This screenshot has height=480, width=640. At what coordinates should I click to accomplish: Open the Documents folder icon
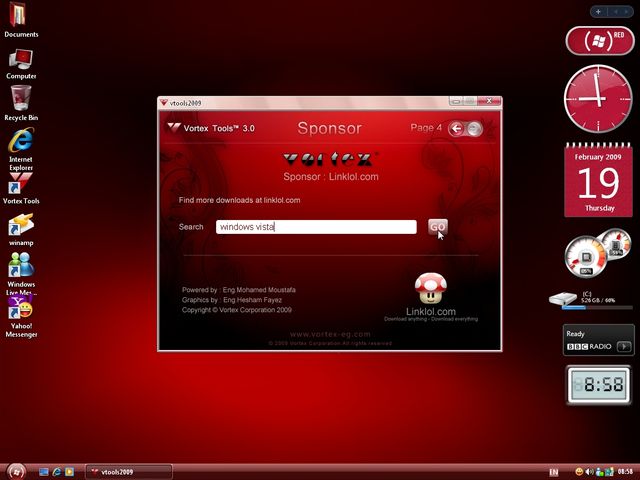(21, 17)
